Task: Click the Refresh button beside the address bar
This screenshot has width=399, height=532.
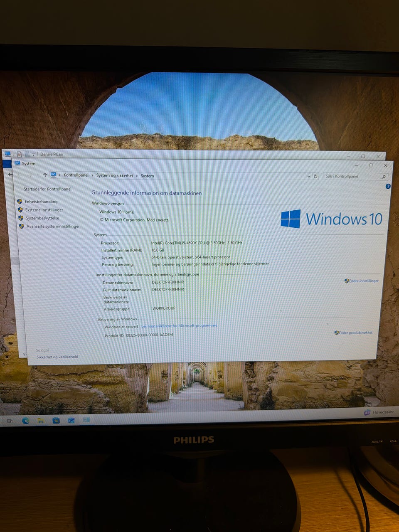Action: (315, 176)
